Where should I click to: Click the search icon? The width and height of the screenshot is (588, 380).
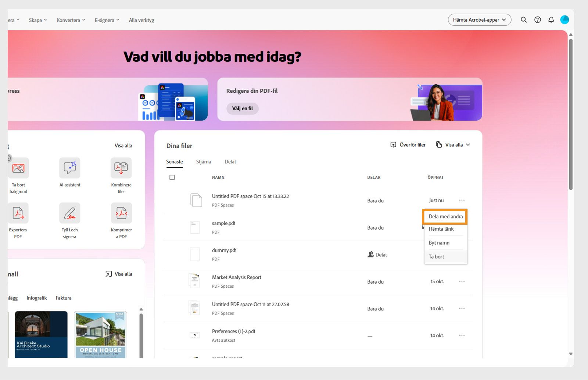[523, 20]
